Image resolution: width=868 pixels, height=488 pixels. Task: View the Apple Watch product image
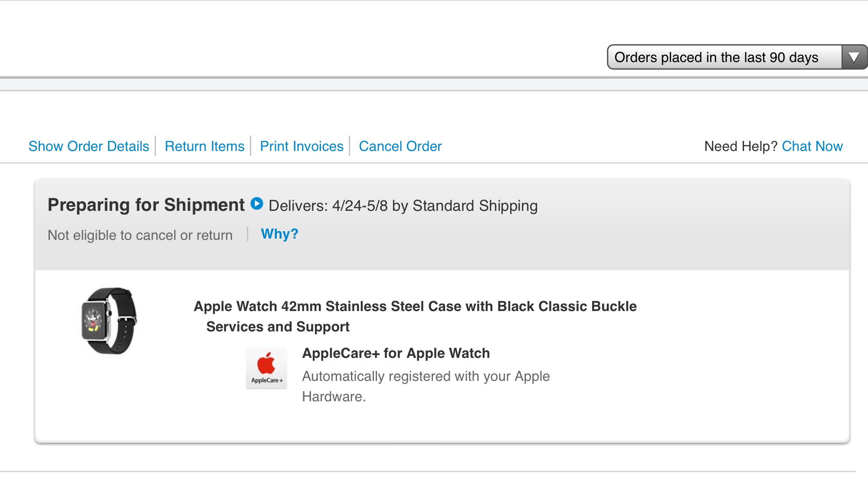click(x=109, y=321)
